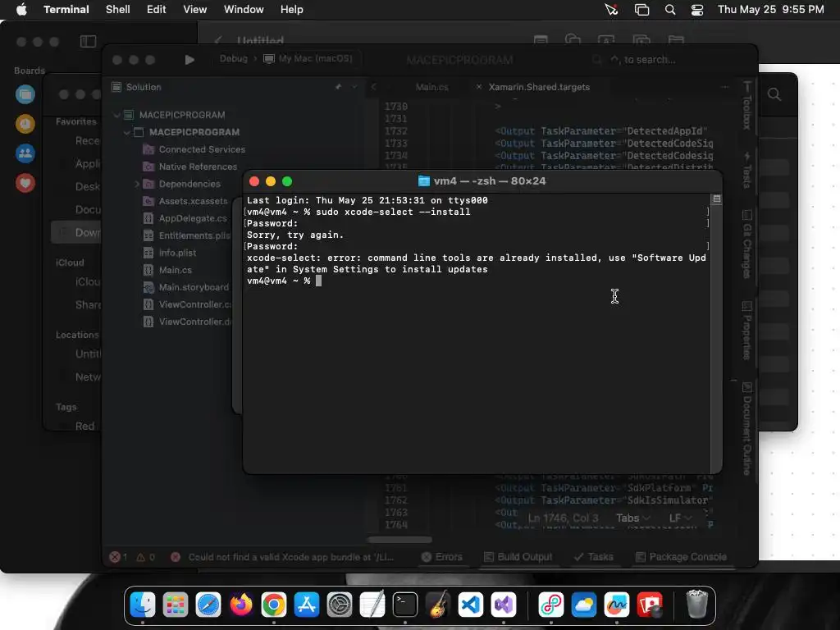Open the Tabs indentation dropdown
This screenshot has height=630, width=840.
pyautogui.click(x=632, y=518)
